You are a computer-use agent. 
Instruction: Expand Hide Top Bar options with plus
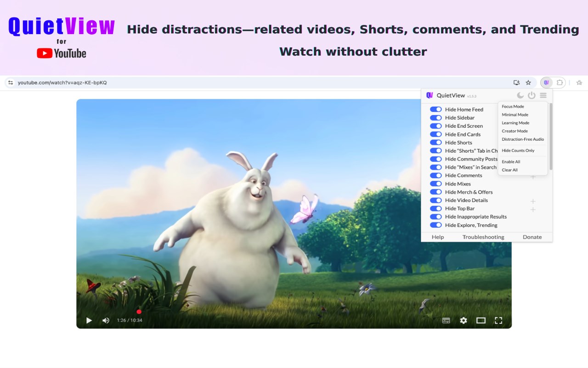point(533,210)
